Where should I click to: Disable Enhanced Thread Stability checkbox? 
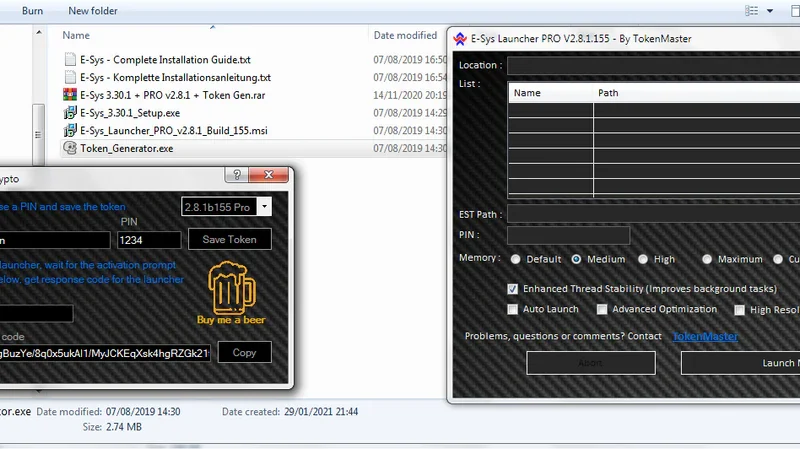pos(513,289)
